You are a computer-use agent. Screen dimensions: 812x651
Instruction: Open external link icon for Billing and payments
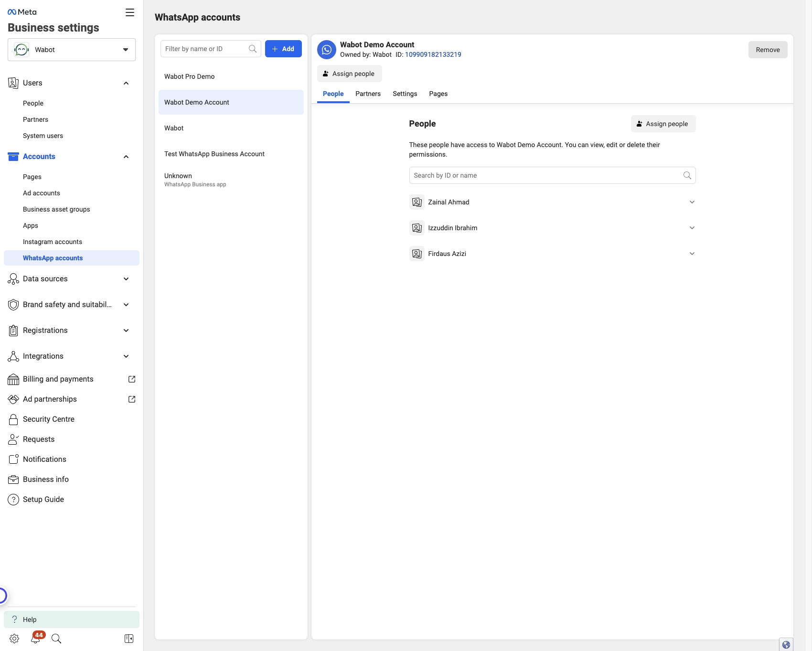(x=132, y=379)
